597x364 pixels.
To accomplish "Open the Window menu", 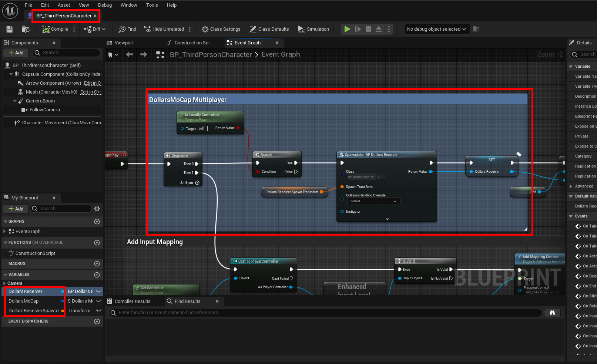I will point(129,5).
